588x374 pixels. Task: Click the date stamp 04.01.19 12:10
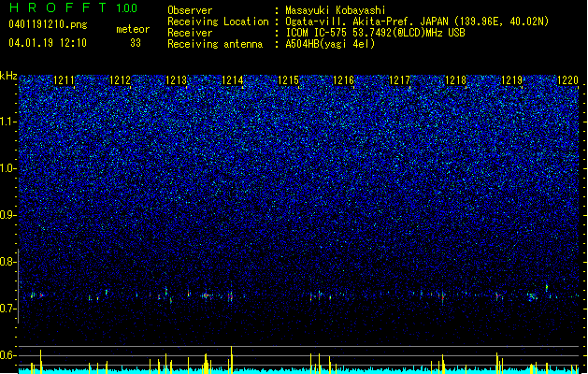point(48,42)
